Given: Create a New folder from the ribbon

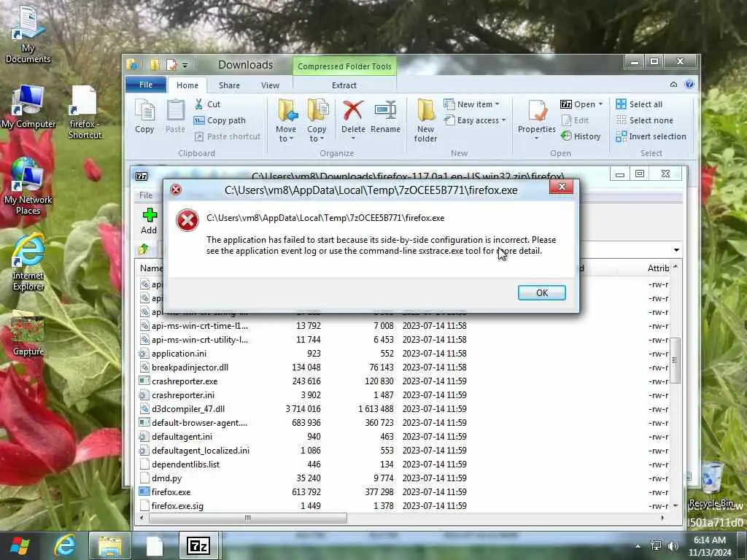Looking at the screenshot, I should click(x=425, y=121).
